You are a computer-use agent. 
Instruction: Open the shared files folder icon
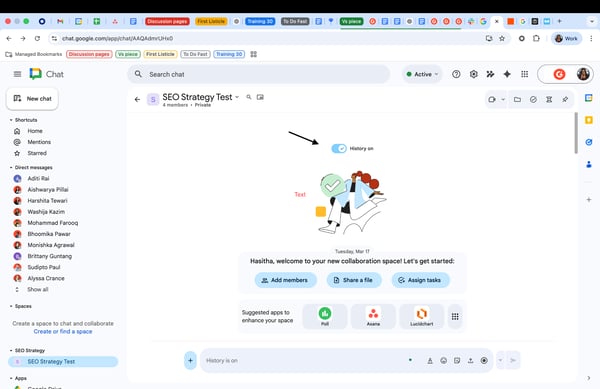(517, 99)
